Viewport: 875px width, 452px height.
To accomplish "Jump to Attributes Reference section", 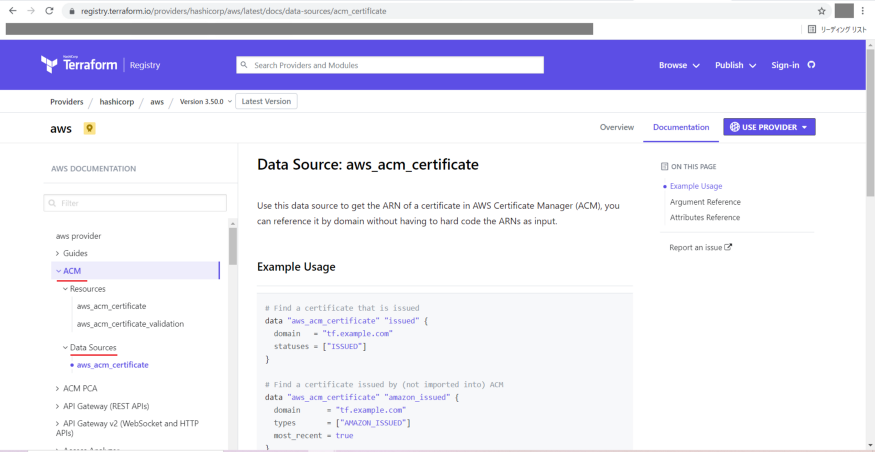I will click(705, 217).
